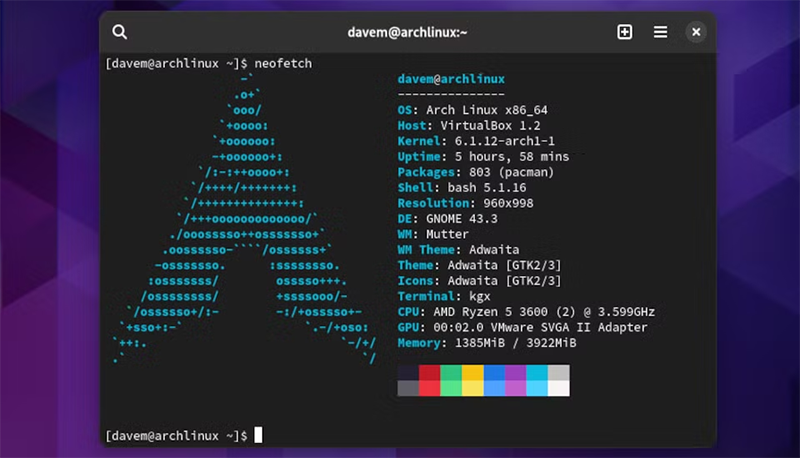The width and height of the screenshot is (800, 458).
Task: Click the dark yellow swatch in top row
Action: [473, 372]
